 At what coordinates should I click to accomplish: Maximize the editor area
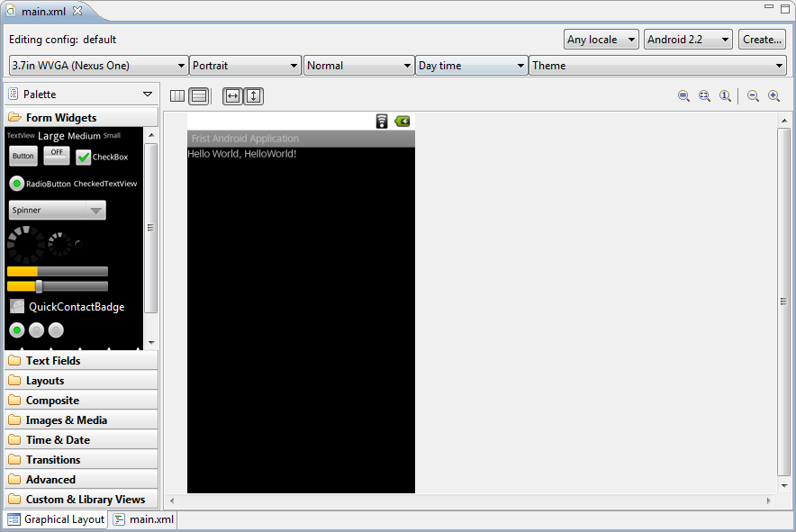pyautogui.click(x=785, y=9)
